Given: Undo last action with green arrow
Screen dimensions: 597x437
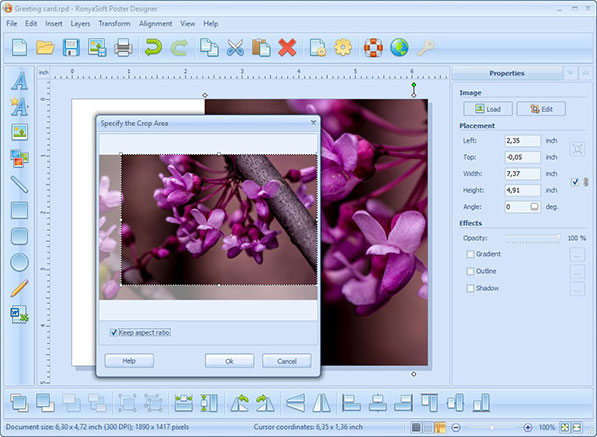Looking at the screenshot, I should 153,48.
